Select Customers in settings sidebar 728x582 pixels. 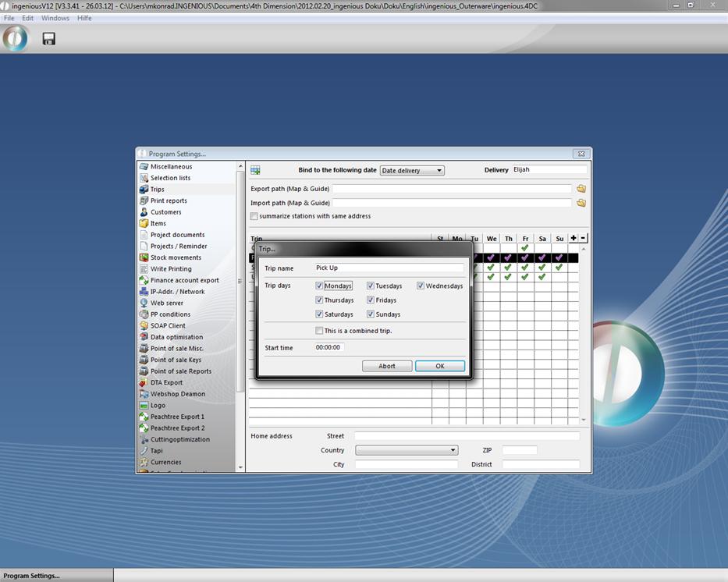(x=165, y=212)
